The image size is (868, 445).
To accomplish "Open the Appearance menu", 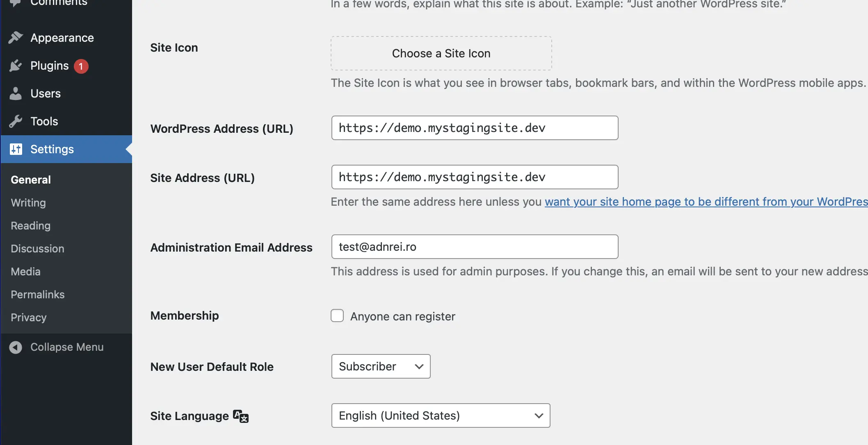I will coord(66,38).
